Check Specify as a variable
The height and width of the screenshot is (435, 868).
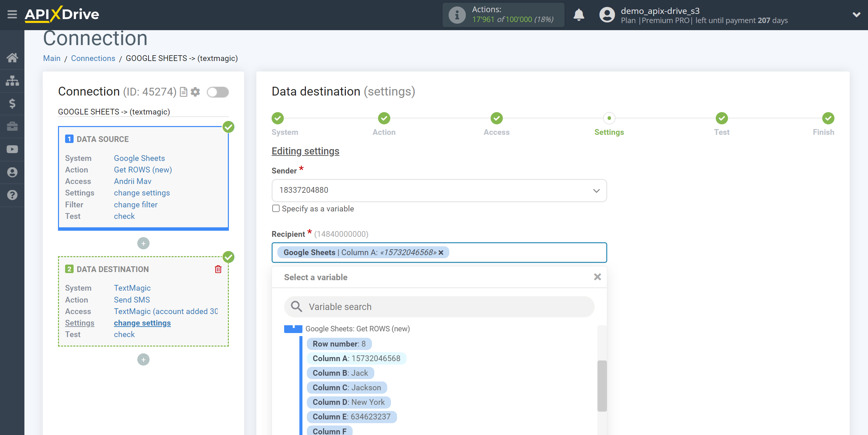click(x=276, y=208)
